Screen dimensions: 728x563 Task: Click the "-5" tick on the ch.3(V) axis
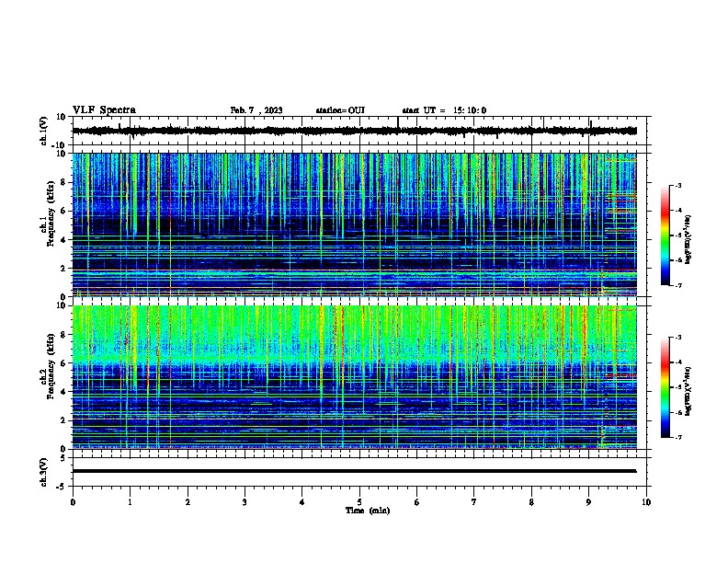click(x=62, y=487)
